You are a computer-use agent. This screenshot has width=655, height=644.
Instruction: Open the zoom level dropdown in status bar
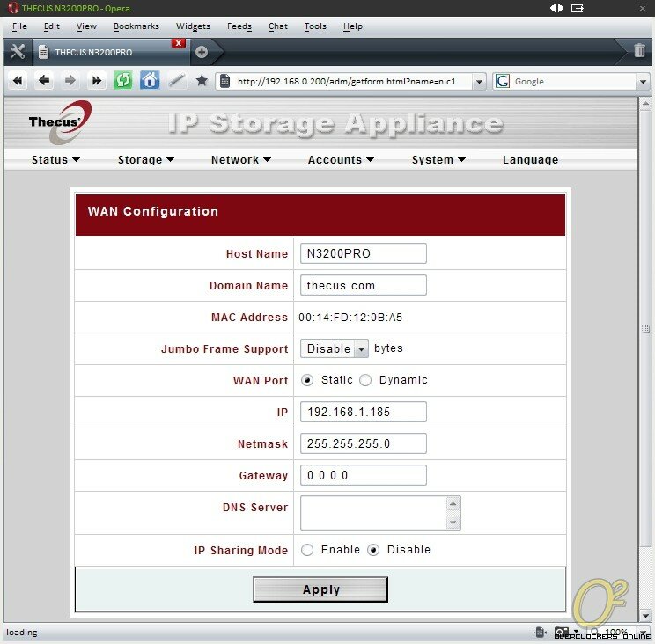point(642,632)
